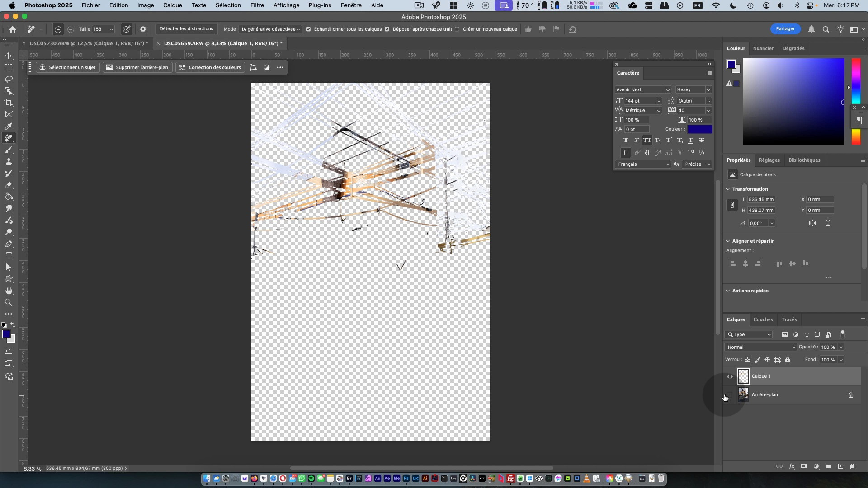Hide the Calque 1 layer
868x488 pixels.
click(730, 376)
